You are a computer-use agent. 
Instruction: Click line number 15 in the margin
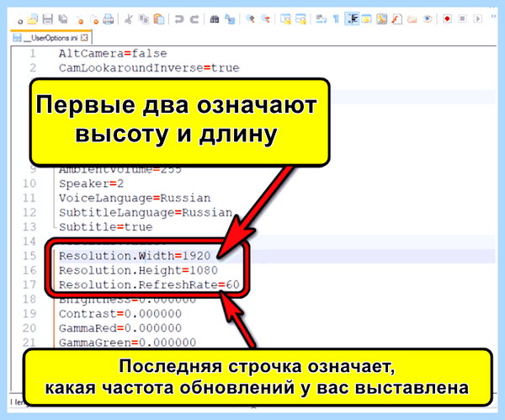point(29,256)
